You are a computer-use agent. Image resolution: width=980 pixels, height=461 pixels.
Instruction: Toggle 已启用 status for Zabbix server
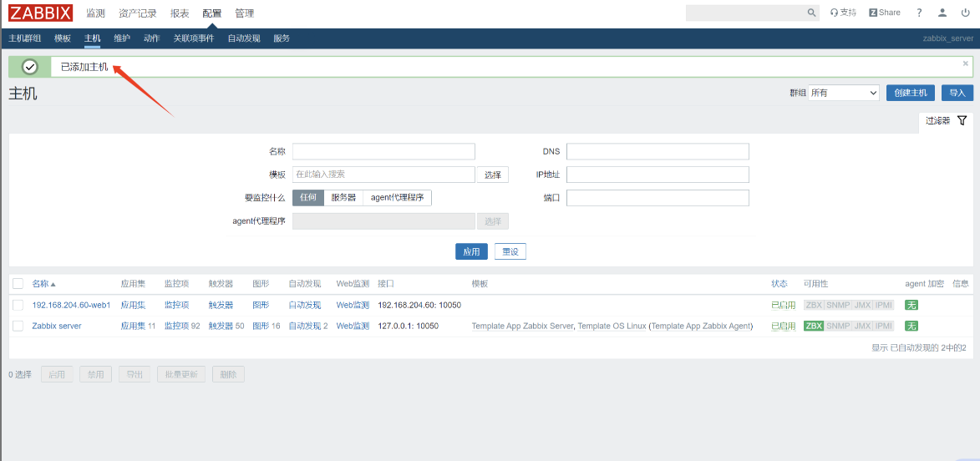point(783,326)
